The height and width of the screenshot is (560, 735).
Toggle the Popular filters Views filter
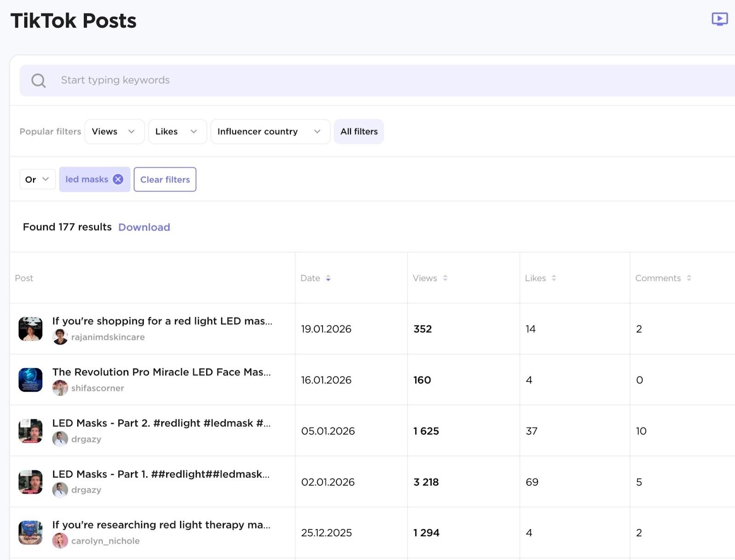tap(114, 131)
